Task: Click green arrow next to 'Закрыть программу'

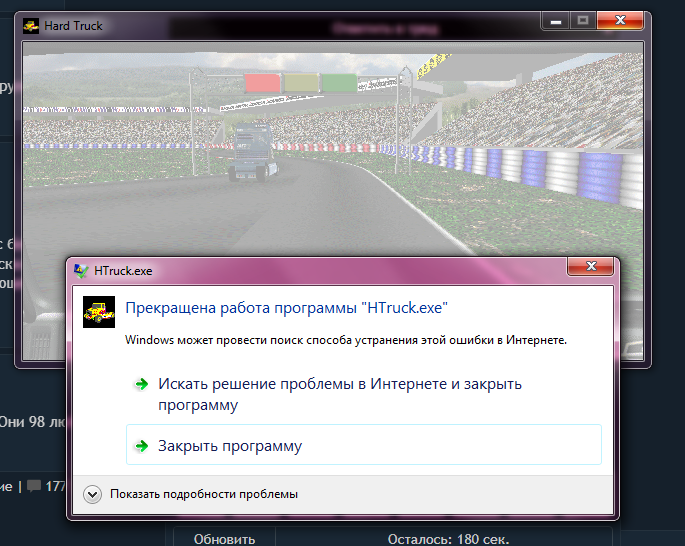Action: 142,446
